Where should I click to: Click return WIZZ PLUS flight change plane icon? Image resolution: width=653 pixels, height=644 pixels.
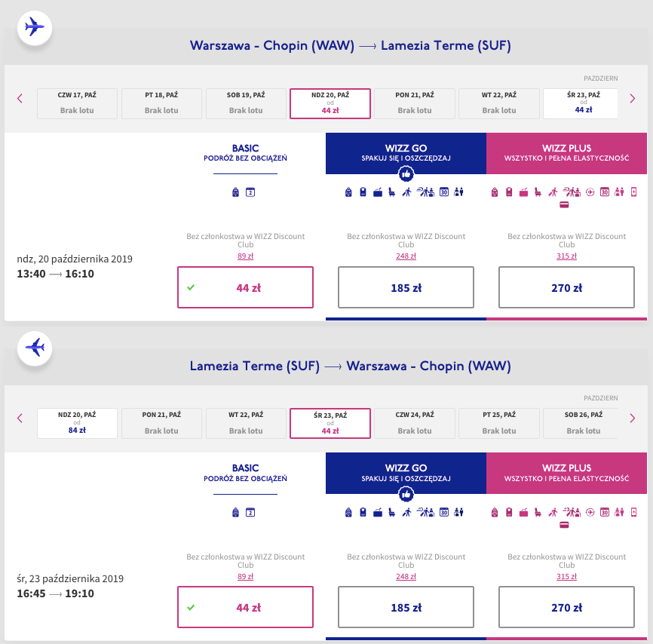point(590,512)
